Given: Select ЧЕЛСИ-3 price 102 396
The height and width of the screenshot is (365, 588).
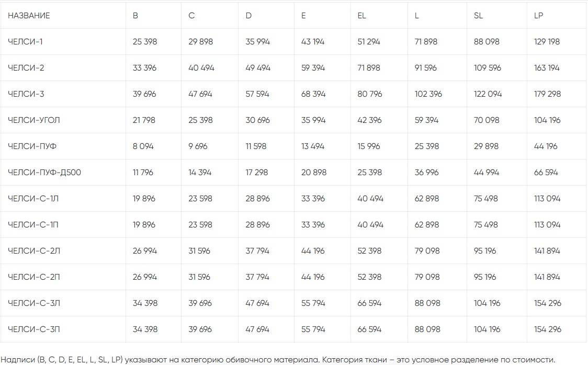Looking at the screenshot, I should [428, 94].
